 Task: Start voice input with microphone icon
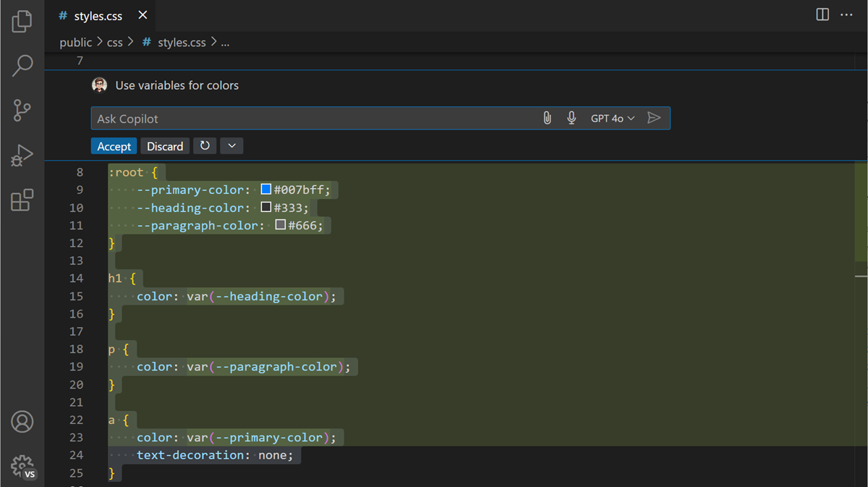point(571,118)
